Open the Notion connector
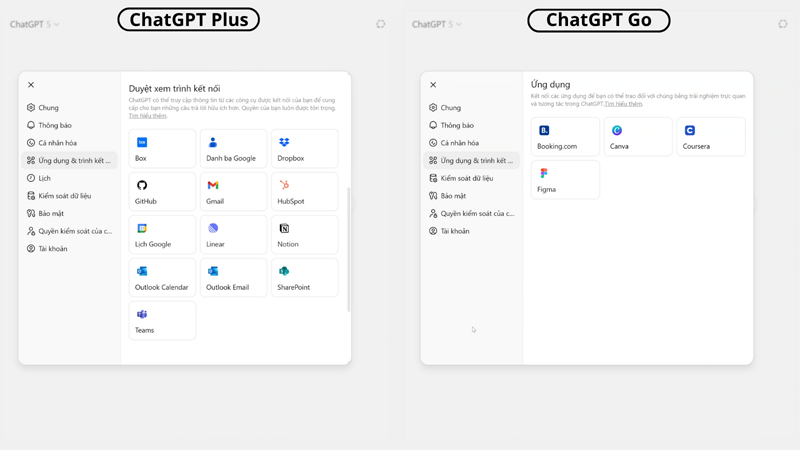The width and height of the screenshot is (800, 450). pos(304,235)
